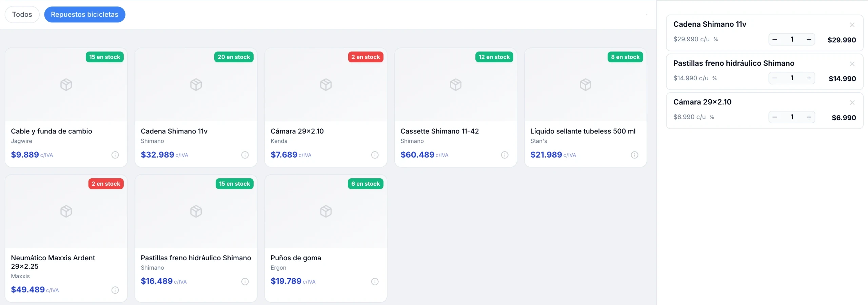
Task: Remove Cadena Shimano 11v from the cart
Action: point(852,25)
